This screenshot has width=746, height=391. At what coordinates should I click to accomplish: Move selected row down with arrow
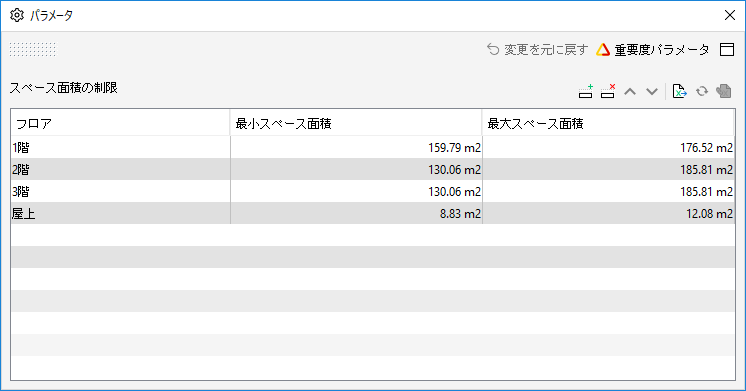coord(652,91)
